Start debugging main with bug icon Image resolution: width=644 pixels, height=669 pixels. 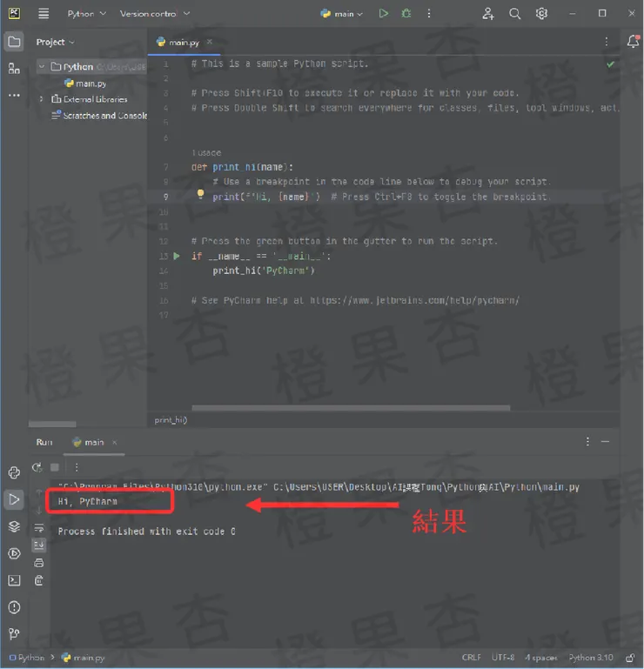click(406, 14)
